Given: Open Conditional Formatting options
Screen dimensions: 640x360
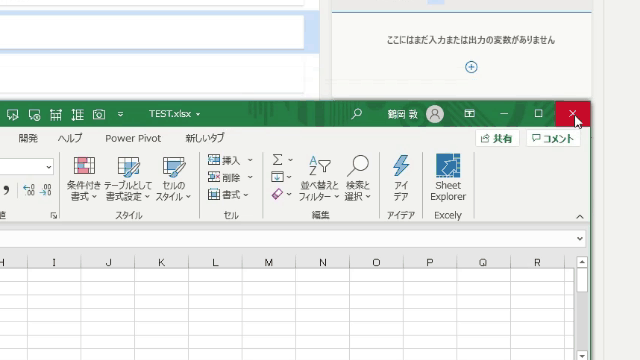Looking at the screenshot, I should click(84, 178).
